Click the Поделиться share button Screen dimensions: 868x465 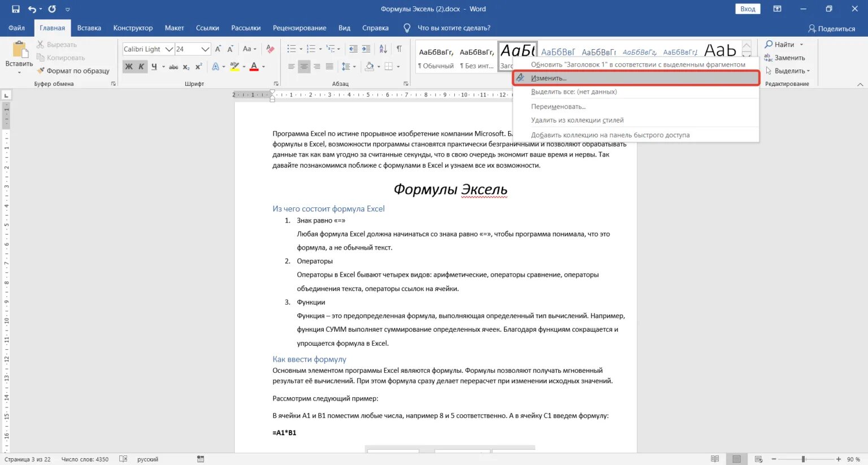click(831, 28)
